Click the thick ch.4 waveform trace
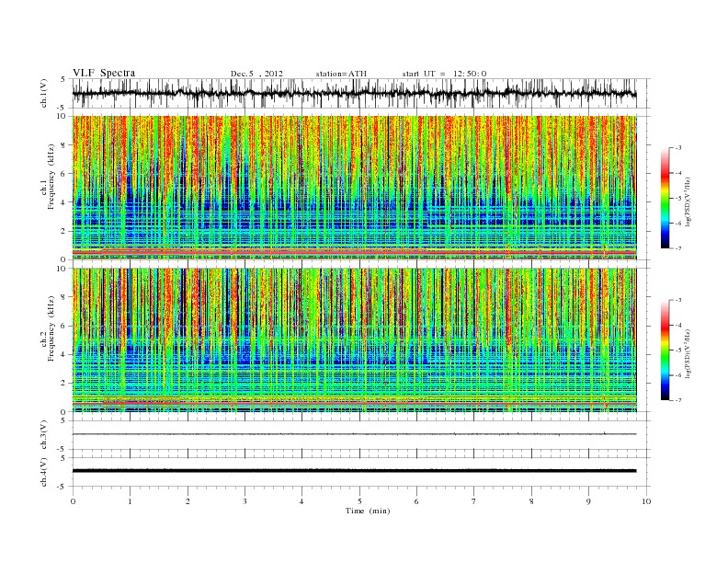 pos(354,471)
